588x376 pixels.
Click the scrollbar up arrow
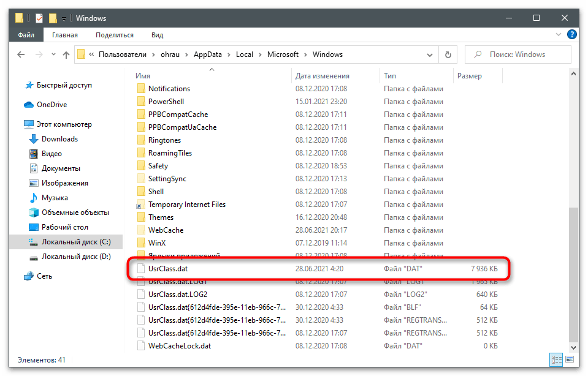tap(573, 73)
